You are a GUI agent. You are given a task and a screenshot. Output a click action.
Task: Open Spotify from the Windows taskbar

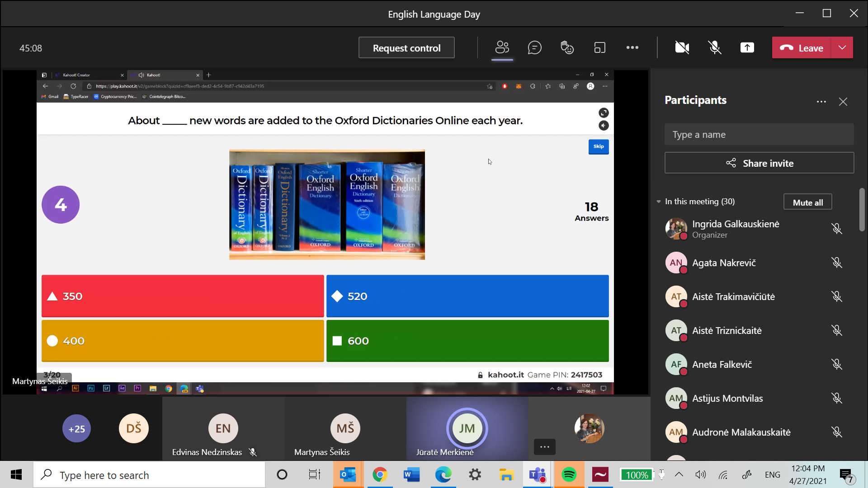tap(569, 475)
